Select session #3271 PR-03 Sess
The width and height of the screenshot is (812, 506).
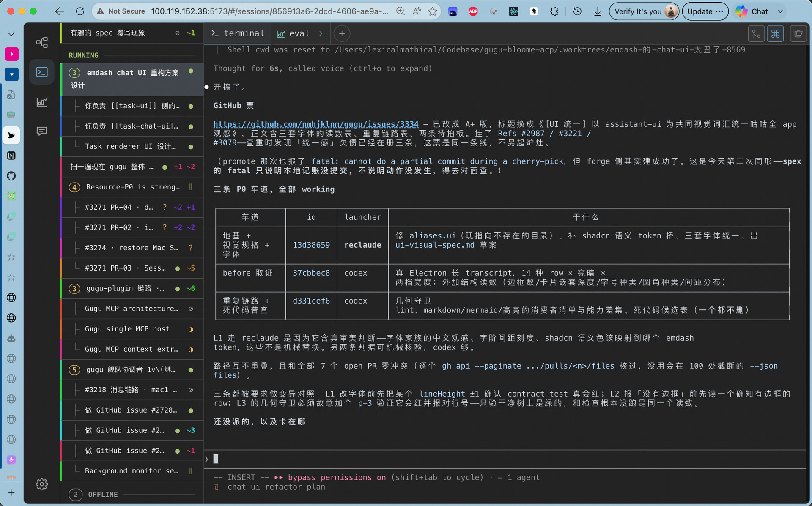132,268
